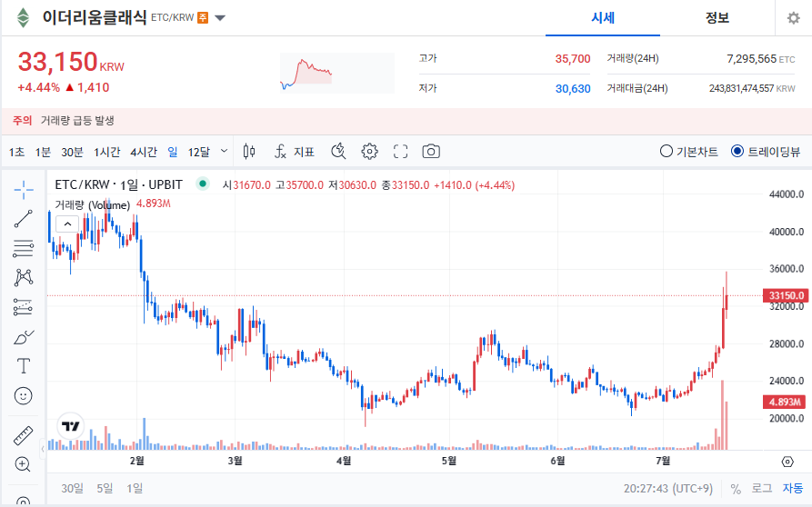Viewport: 812px width, 507px height.
Task: Toggle percent scale mode
Action: pyautogui.click(x=736, y=489)
